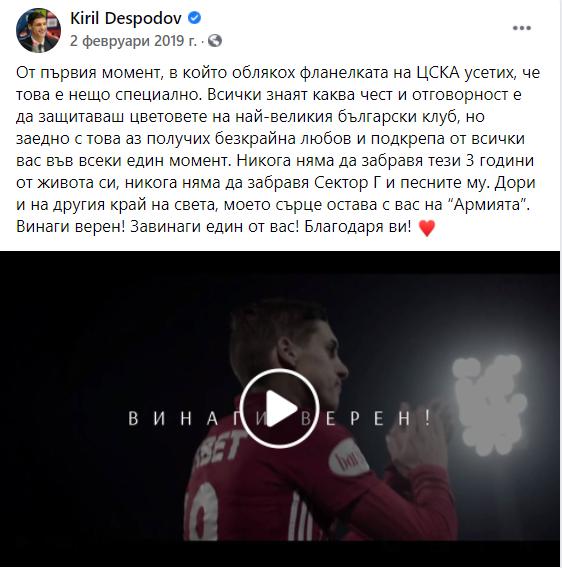Click the red heart emoji in post
Viewport: 562px width, 568px height.
click(x=426, y=228)
